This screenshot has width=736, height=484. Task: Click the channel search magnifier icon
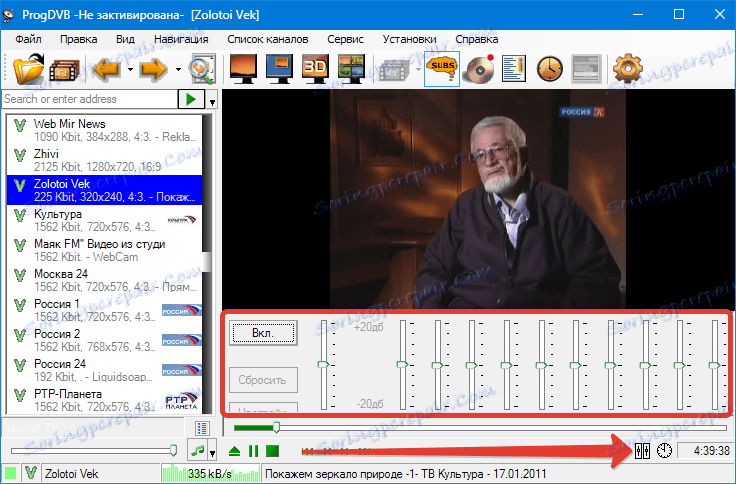(202, 69)
